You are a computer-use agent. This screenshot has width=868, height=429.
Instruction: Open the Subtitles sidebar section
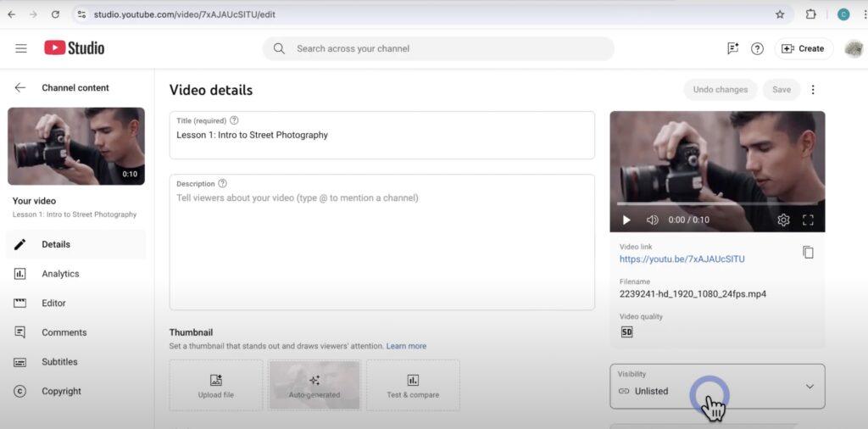59,362
